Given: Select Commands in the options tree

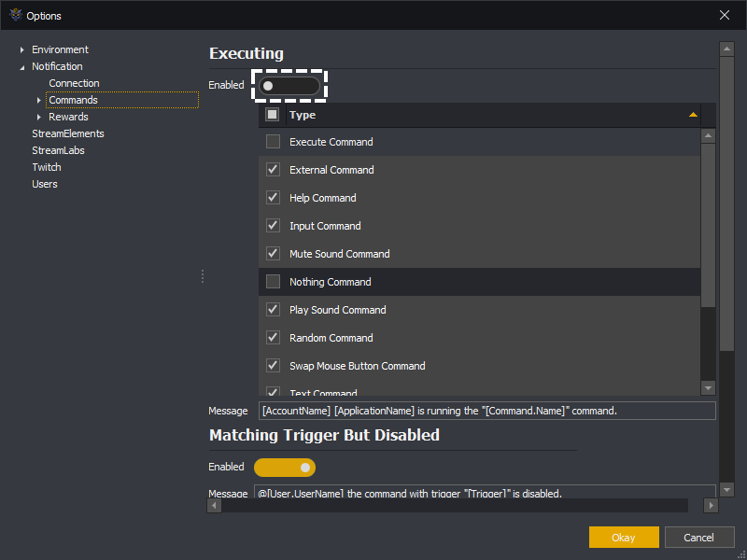Looking at the screenshot, I should click(73, 100).
